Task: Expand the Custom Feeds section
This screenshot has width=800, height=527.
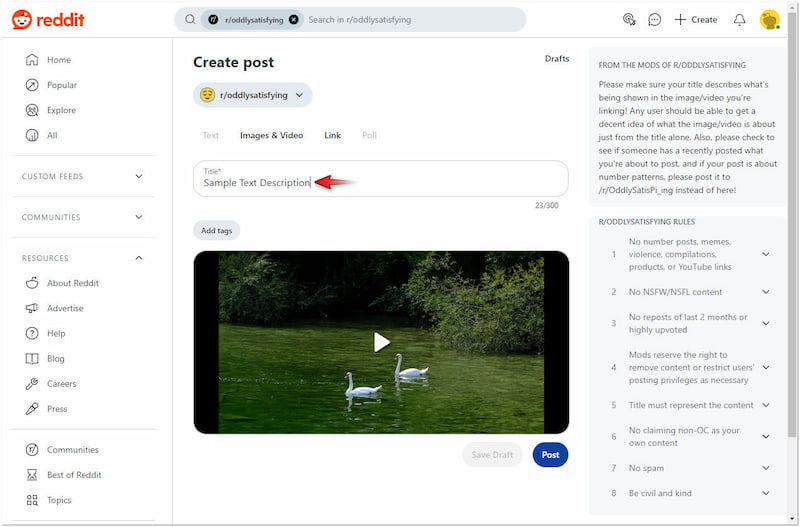Action: tap(139, 176)
